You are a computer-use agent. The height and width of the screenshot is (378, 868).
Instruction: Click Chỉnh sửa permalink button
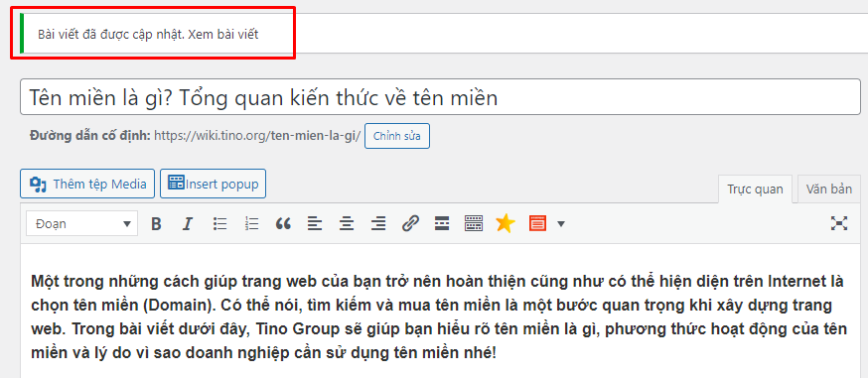(x=397, y=137)
